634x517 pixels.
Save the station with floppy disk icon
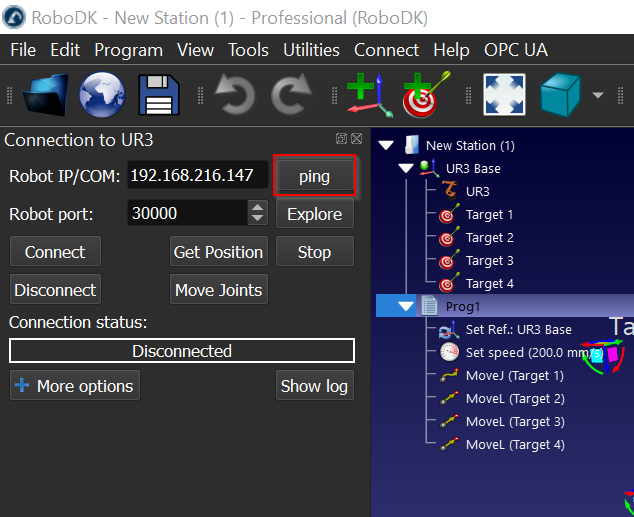[158, 95]
